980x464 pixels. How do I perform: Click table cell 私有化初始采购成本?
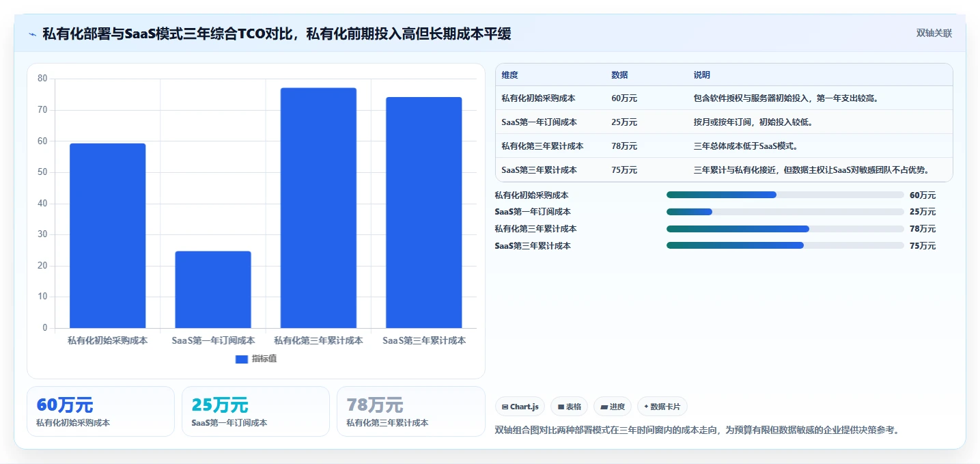538,98
